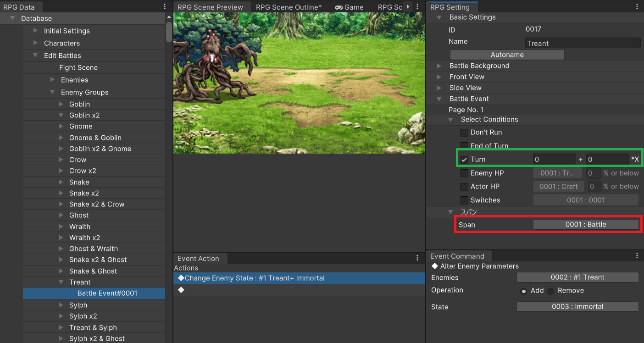Open scene preview panel kebab menu

pyautogui.click(x=417, y=7)
